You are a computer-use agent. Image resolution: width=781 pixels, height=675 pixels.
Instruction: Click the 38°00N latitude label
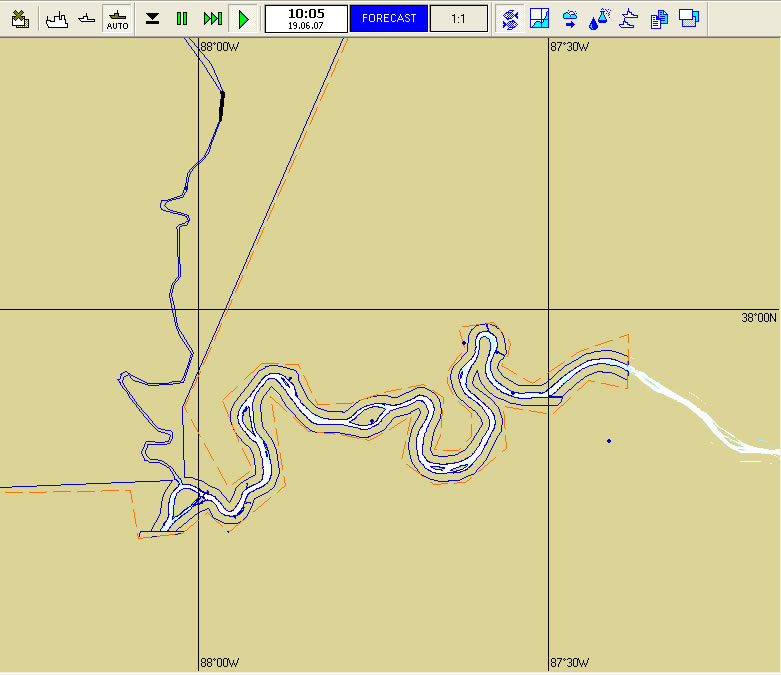pyautogui.click(x=759, y=317)
